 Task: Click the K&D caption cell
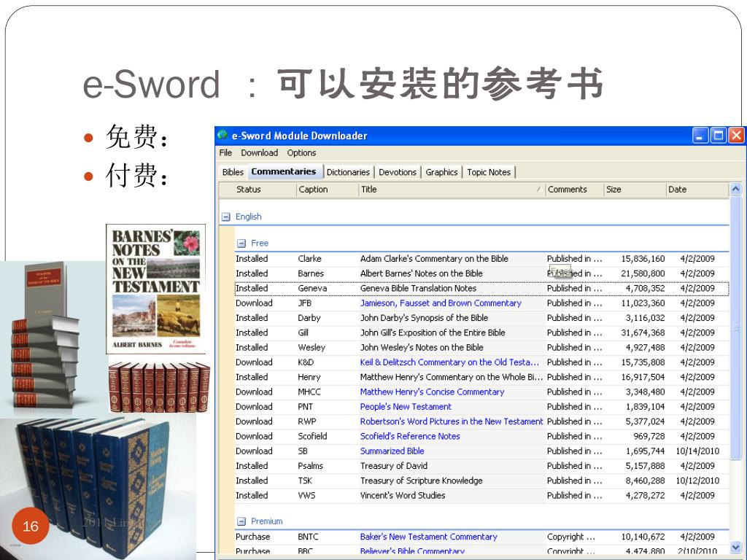pos(306,362)
